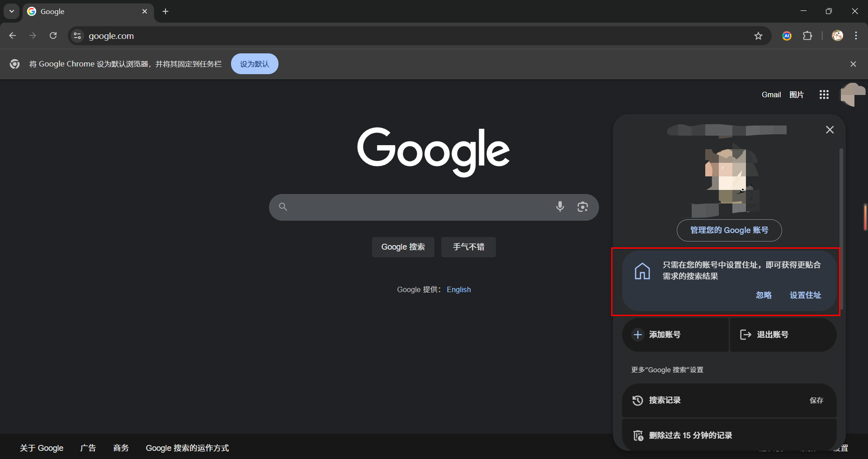Click the 手气不错 button
The width and height of the screenshot is (868, 459).
[468, 247]
